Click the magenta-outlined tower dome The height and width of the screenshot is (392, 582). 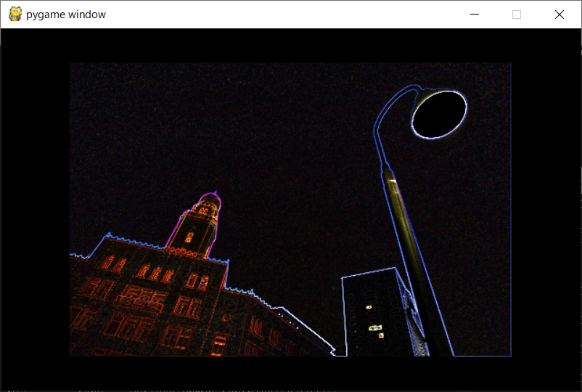click(x=210, y=203)
